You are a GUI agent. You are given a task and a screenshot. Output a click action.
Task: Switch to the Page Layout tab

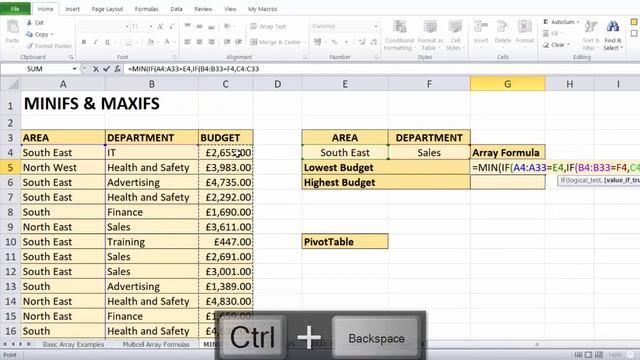[107, 9]
